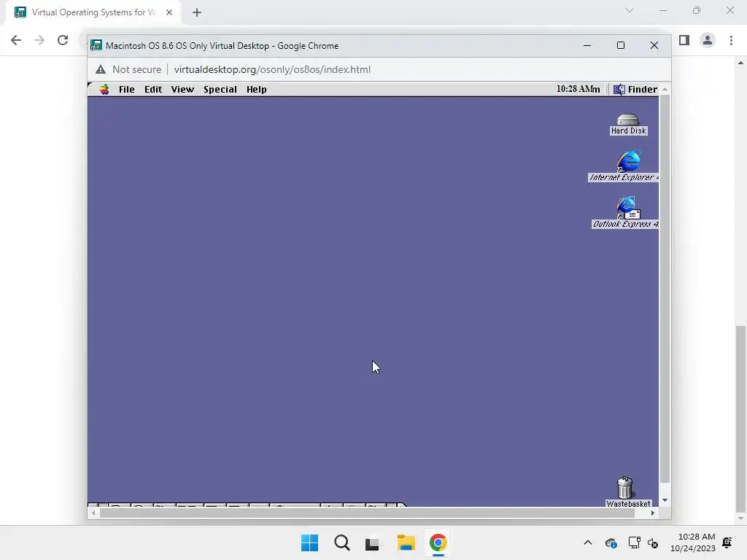Screen dimensions: 747x560
Task: Minimize the Macintosh OS popup window
Action: pos(587,45)
